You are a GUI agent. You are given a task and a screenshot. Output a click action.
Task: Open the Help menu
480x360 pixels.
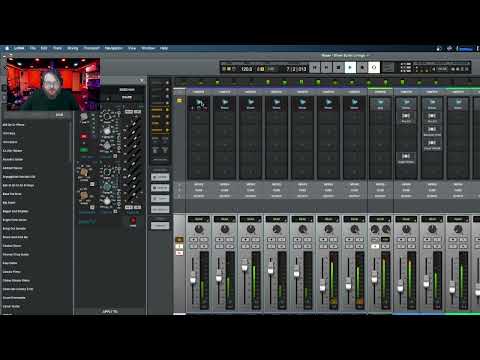[164, 48]
